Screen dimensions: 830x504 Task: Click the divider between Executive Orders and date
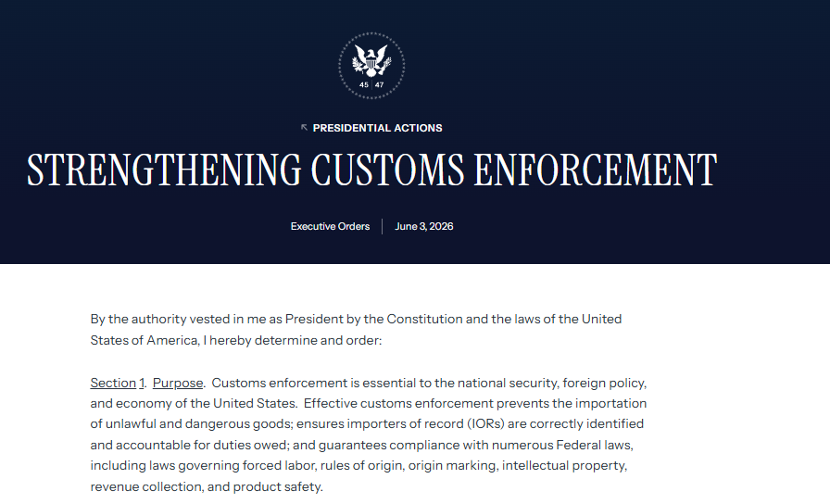[x=383, y=227]
